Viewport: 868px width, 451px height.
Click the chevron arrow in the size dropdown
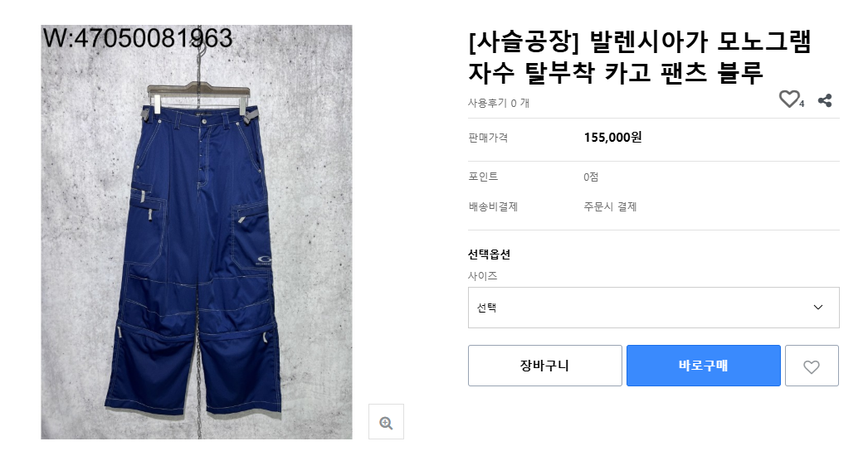click(818, 308)
